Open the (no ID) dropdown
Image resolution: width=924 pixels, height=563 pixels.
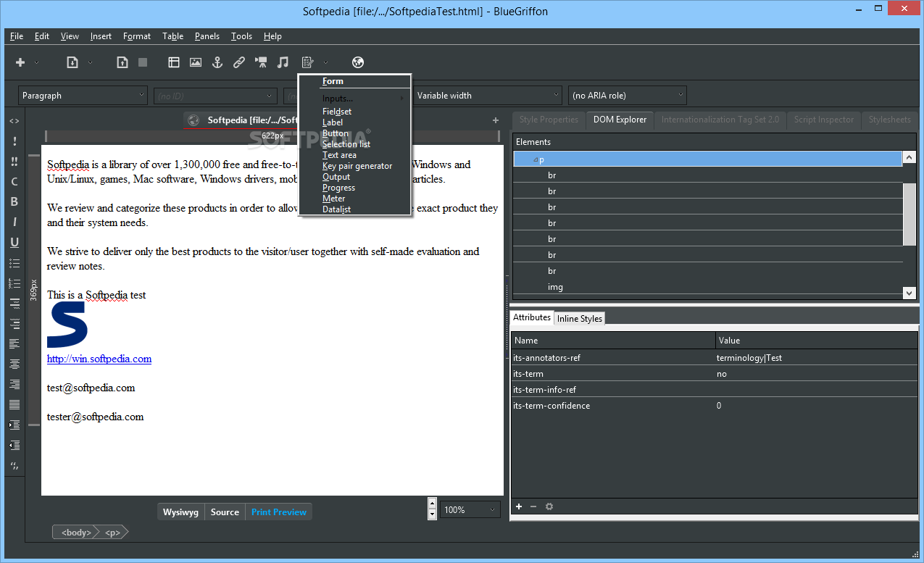click(x=215, y=96)
